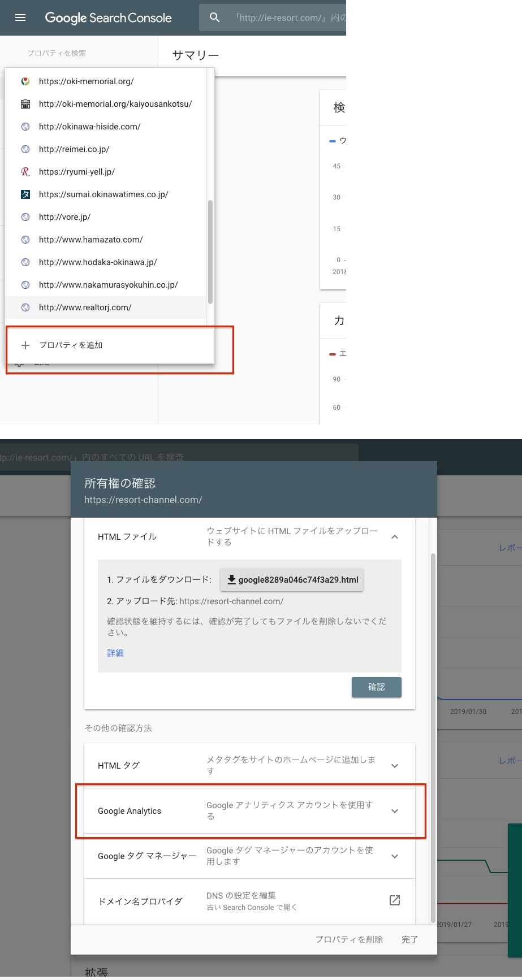Click the Google Search Console logo

(108, 18)
